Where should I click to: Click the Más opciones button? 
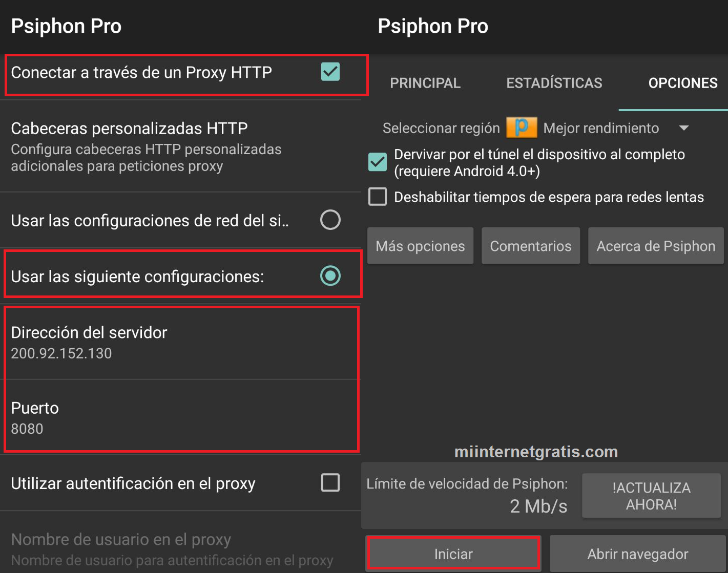click(420, 246)
